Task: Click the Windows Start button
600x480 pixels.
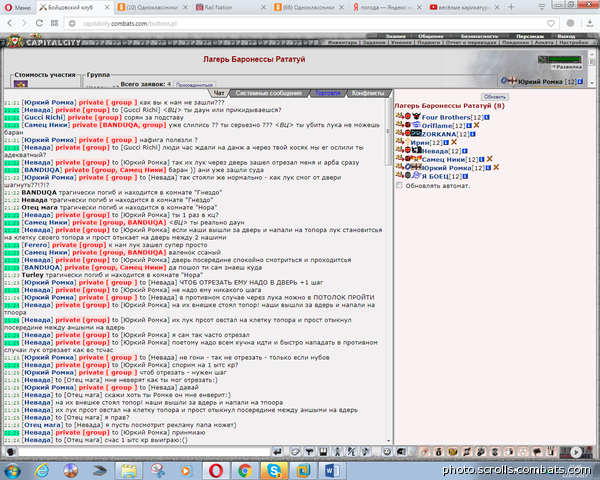Action: (13, 470)
